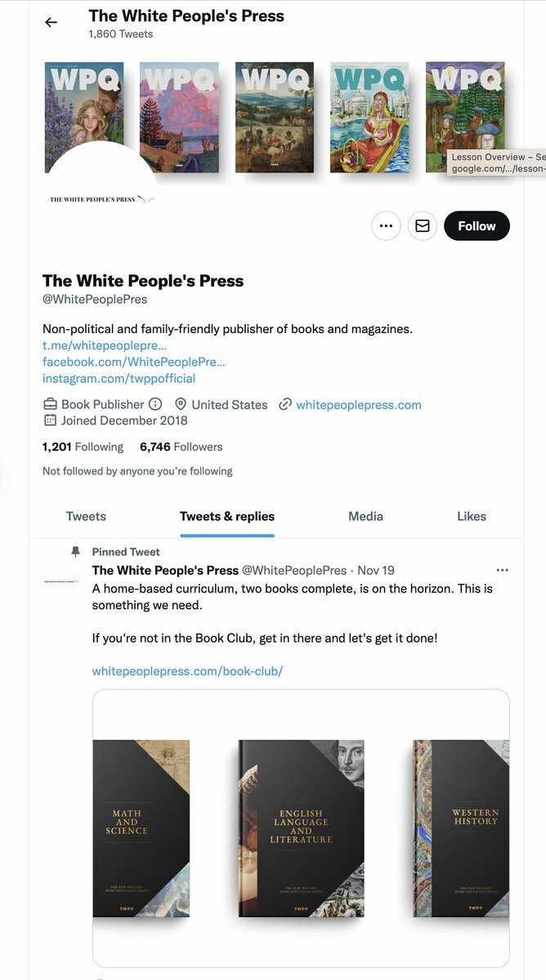
Task: View the 6,746 Followers list
Action: click(181, 447)
